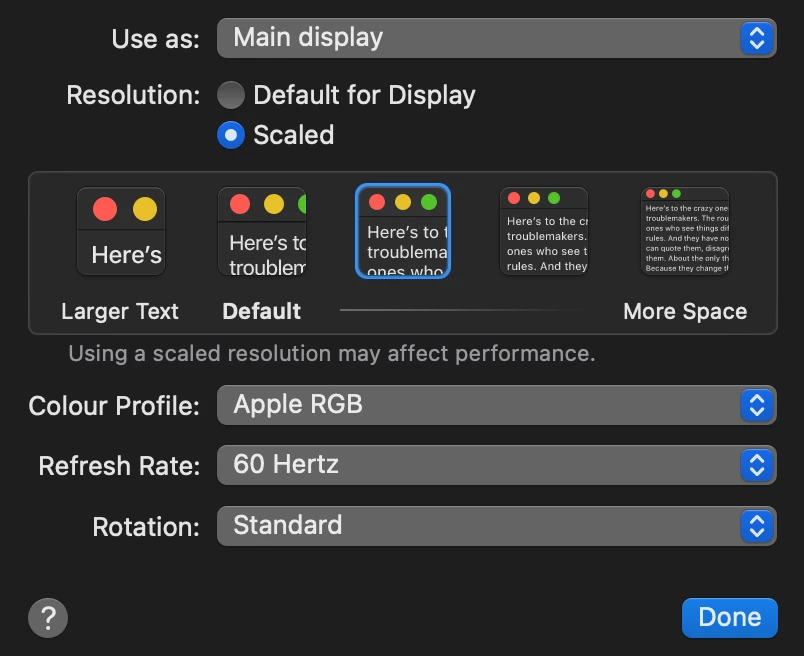804x656 pixels.
Task: Choose the Default scaled resolution thumbnail
Action: pos(262,232)
